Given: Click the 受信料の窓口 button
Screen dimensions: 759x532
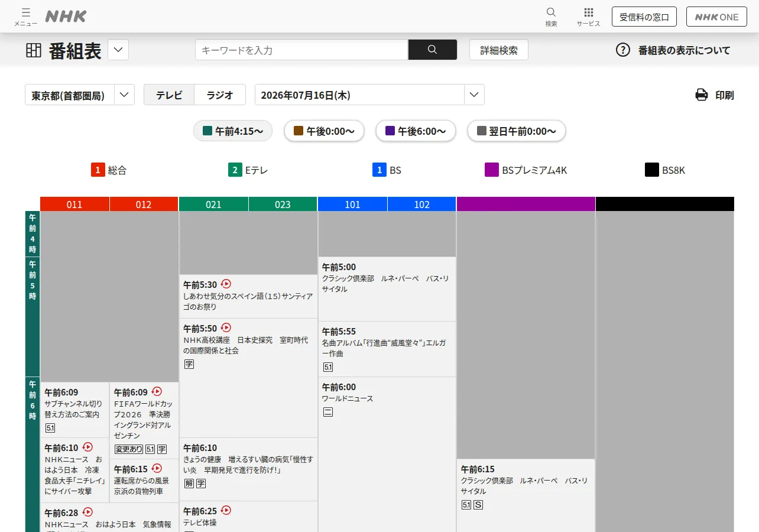Looking at the screenshot, I should 644,17.
